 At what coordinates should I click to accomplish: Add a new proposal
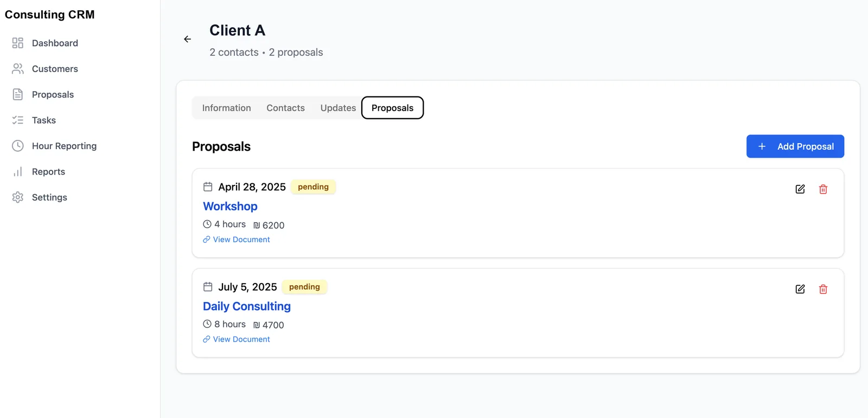(795, 146)
